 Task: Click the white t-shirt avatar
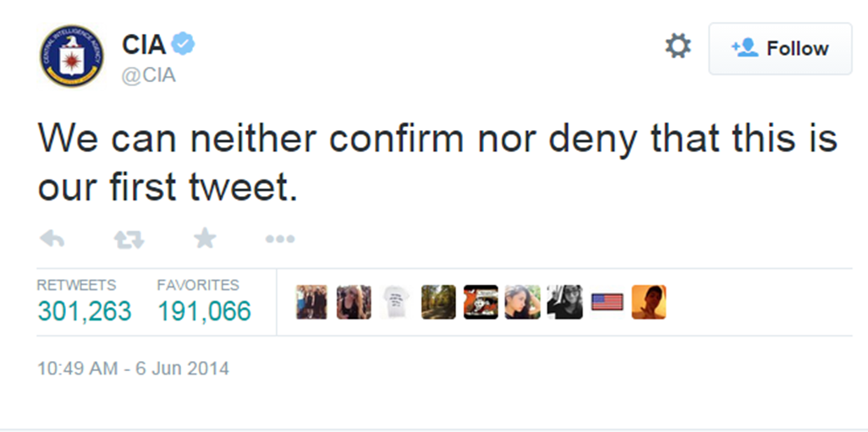click(395, 302)
